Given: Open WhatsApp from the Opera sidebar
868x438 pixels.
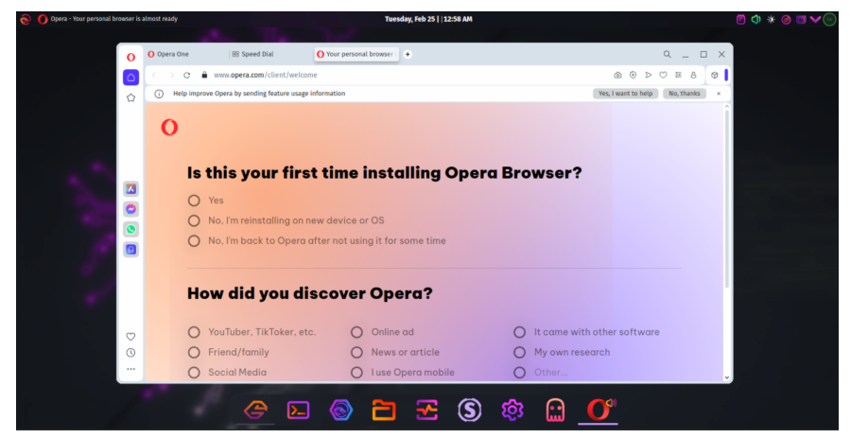Looking at the screenshot, I should coord(130,229).
